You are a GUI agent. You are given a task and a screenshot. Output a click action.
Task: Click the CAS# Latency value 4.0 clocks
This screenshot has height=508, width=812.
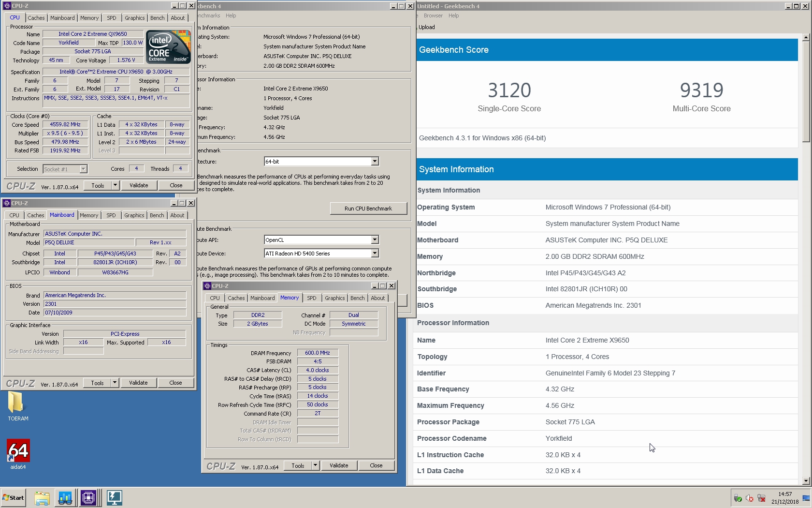click(318, 370)
